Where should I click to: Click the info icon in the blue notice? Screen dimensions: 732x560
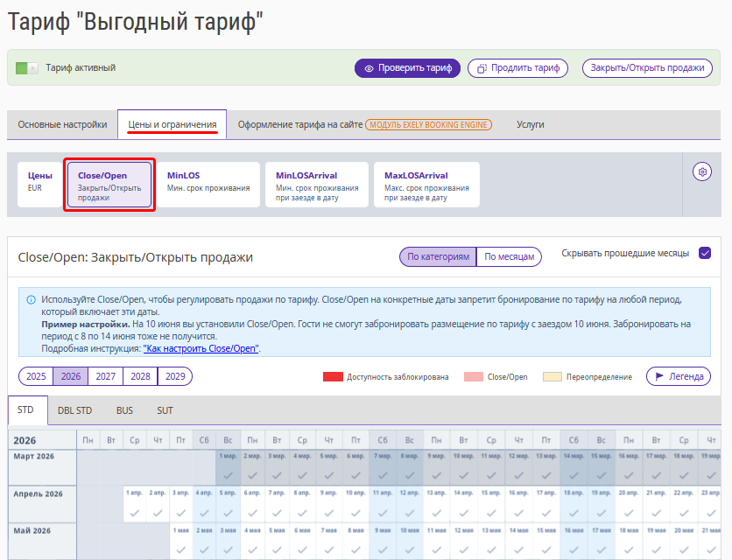31,299
